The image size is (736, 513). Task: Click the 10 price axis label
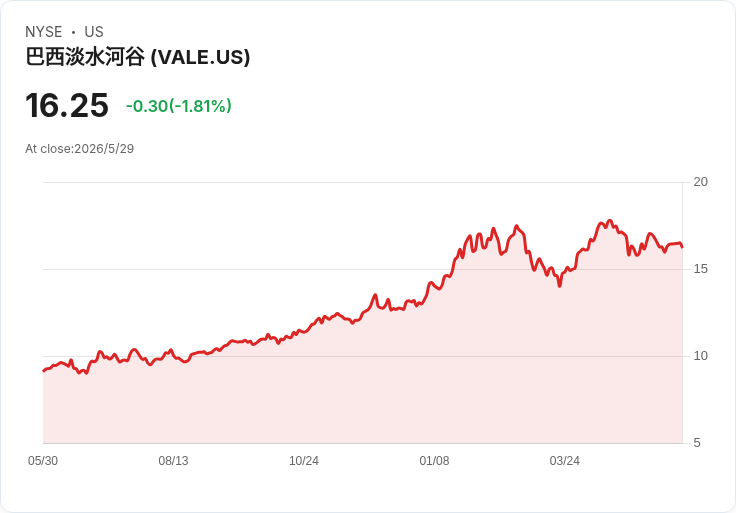[700, 356]
